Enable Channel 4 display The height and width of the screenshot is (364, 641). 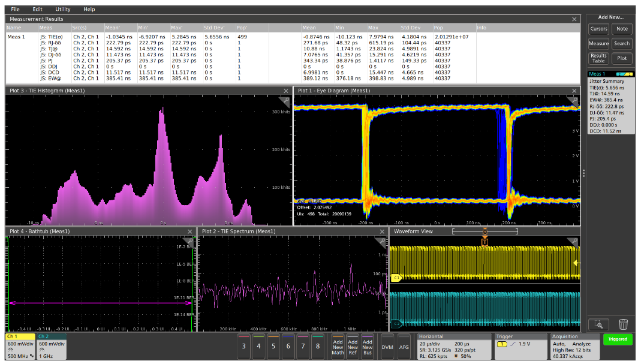pyautogui.click(x=258, y=347)
